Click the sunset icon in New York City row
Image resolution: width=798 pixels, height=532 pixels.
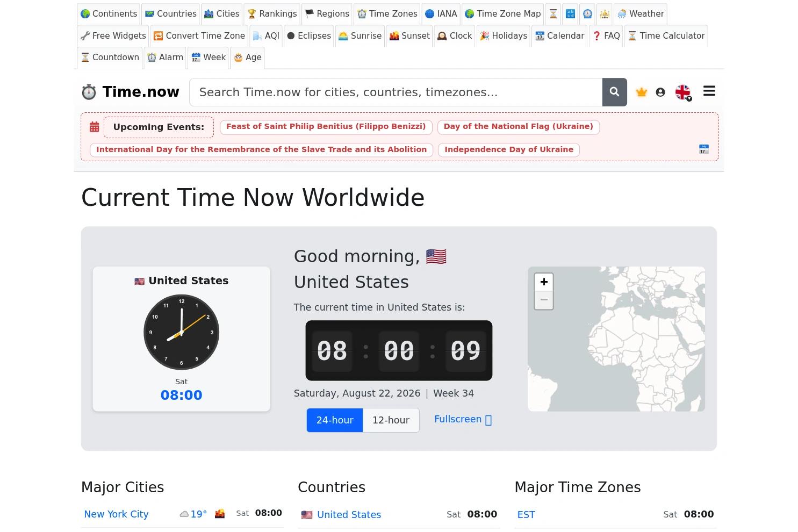point(220,514)
